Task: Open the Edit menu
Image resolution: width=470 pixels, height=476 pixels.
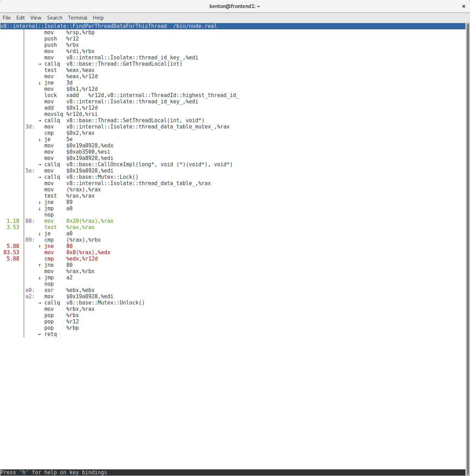Action: point(21,18)
